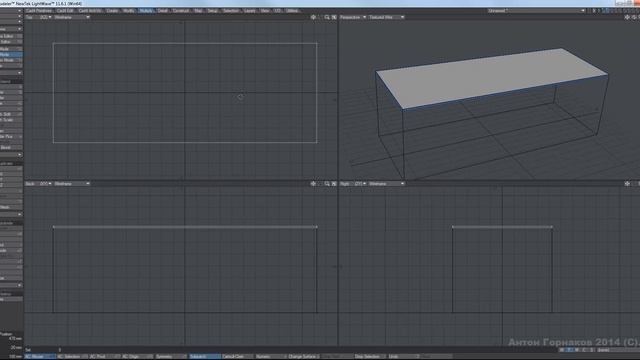Open Right viewport's Wireframe display dropdown
The image size is (640, 360).
tap(386, 184)
